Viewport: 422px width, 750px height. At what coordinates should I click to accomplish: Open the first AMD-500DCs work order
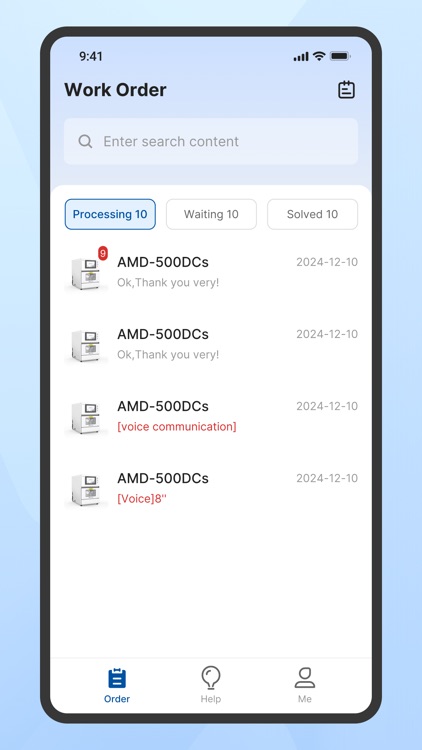211,272
